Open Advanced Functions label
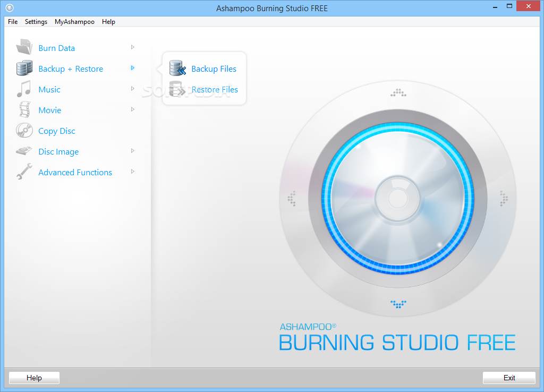Image resolution: width=544 pixels, height=392 pixels. coord(75,173)
